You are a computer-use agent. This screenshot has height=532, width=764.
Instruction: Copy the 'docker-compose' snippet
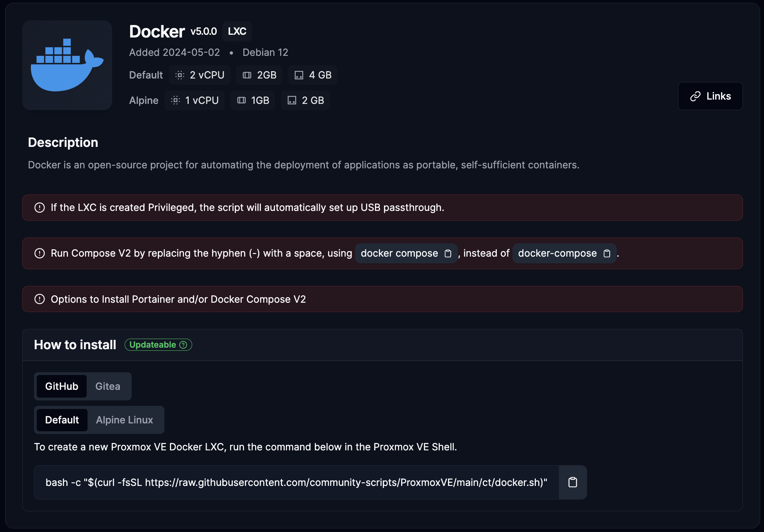tap(607, 254)
